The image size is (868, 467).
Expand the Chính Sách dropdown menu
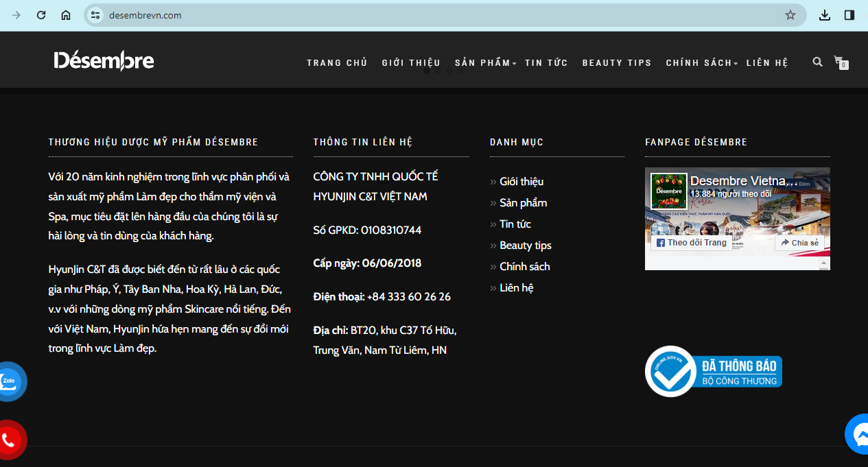tap(701, 63)
